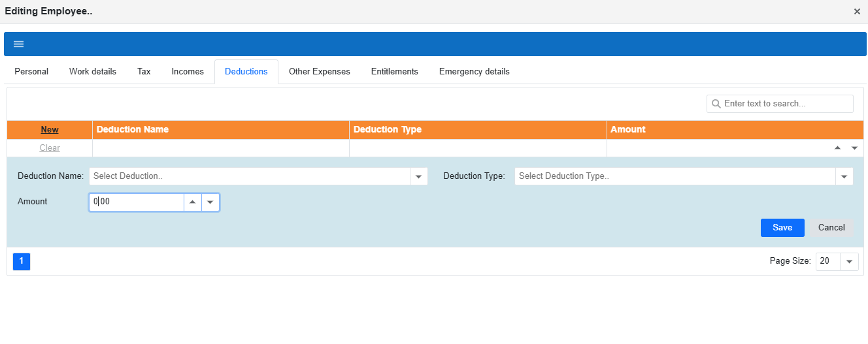
Task: Select the Incomes tab
Action: click(x=188, y=72)
